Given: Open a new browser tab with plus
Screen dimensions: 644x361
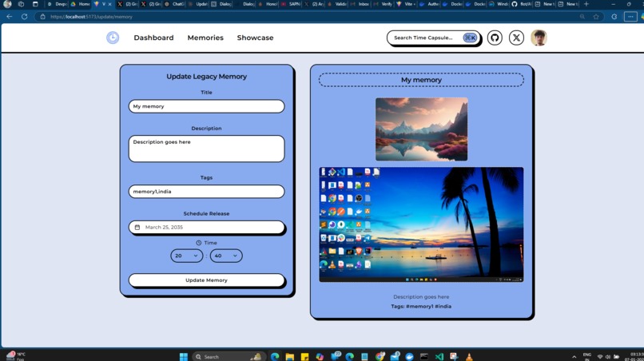Looking at the screenshot, I should coord(586,4).
